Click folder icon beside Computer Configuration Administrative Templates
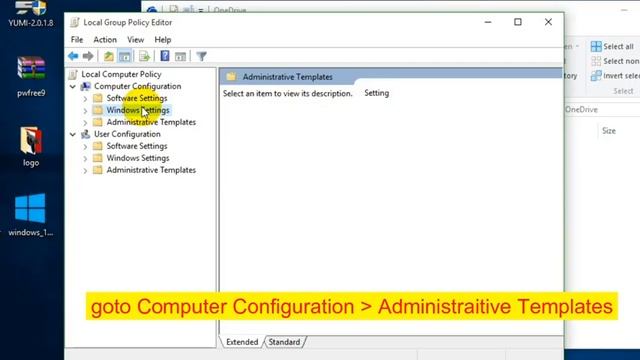Screen dimensions: 640x360 pos(98,122)
